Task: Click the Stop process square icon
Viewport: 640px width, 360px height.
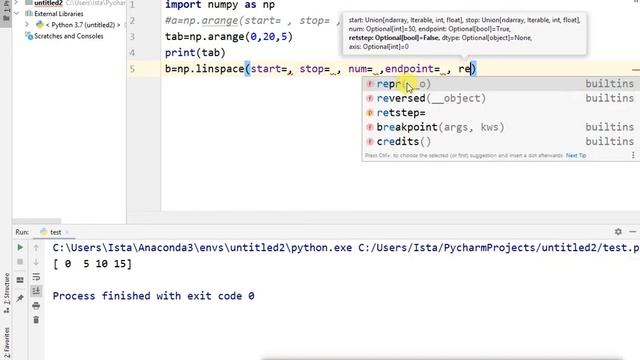Action: pos(20,262)
